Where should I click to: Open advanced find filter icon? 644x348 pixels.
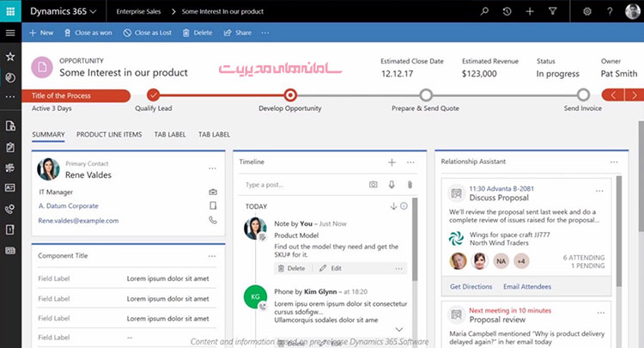coord(552,11)
